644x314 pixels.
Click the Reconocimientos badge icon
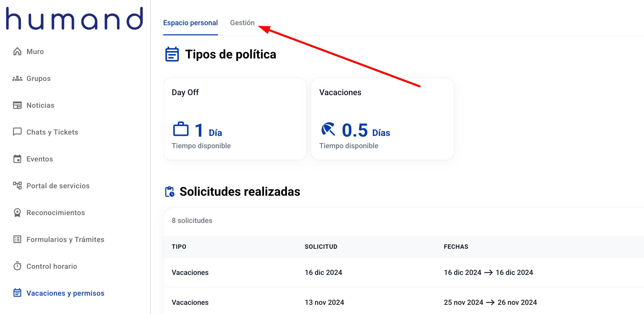click(x=17, y=213)
